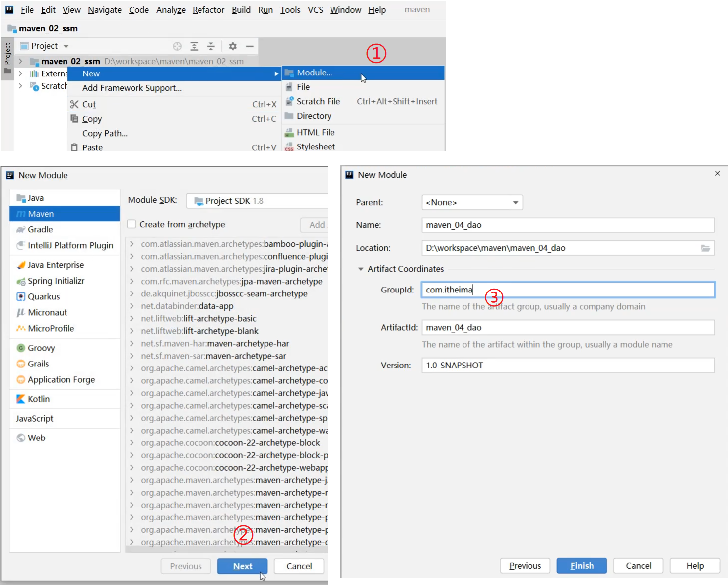Click the ArtifactId input field
This screenshot has height=585, width=728.
click(x=568, y=327)
